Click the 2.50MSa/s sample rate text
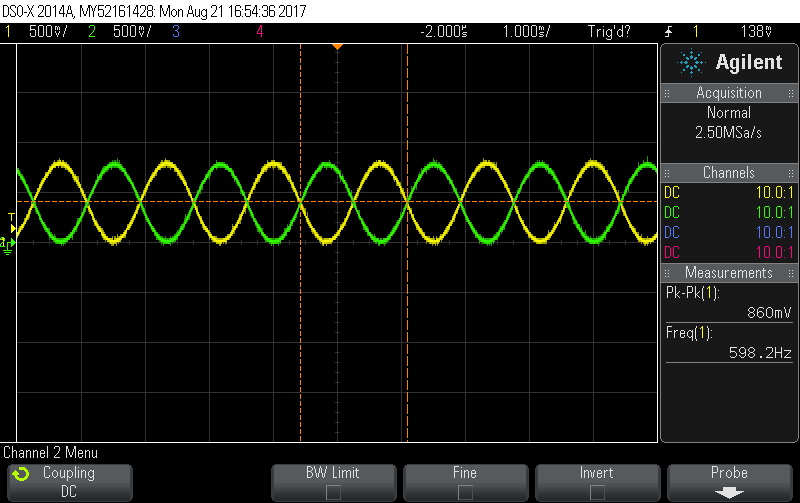The image size is (800, 503). (729, 133)
